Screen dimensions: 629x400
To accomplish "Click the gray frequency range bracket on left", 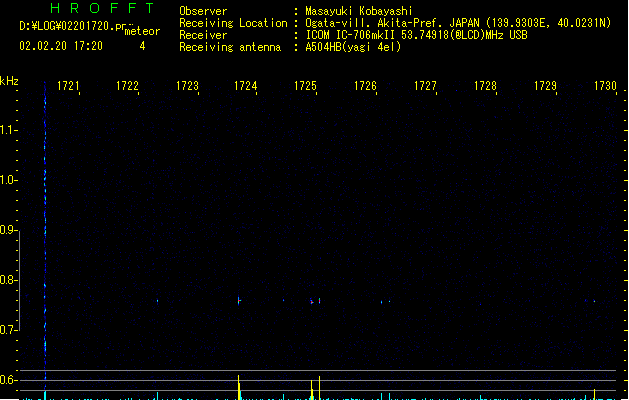I will 19,280.
